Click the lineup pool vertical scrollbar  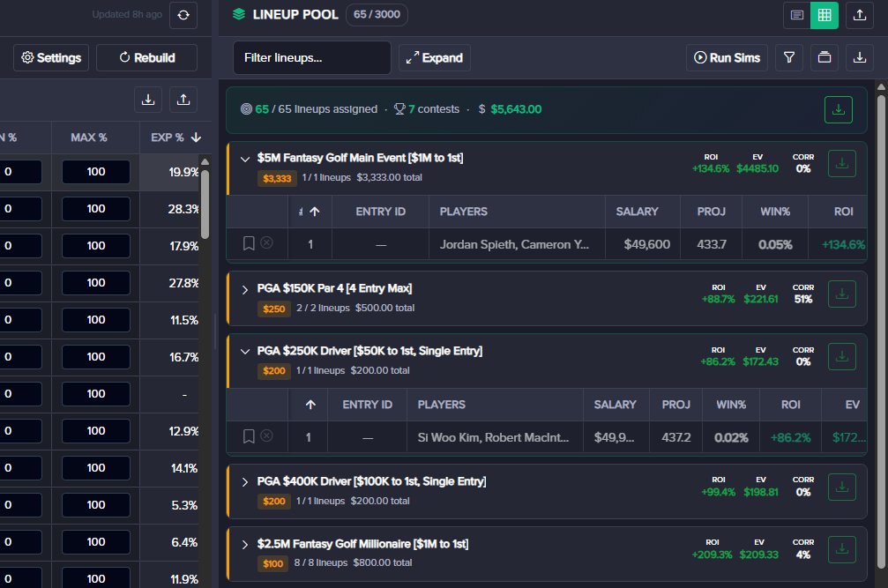click(881, 332)
